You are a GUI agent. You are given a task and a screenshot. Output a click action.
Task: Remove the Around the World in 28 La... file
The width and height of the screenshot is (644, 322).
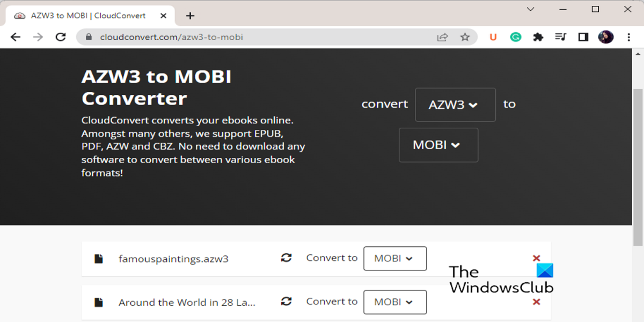click(x=536, y=302)
